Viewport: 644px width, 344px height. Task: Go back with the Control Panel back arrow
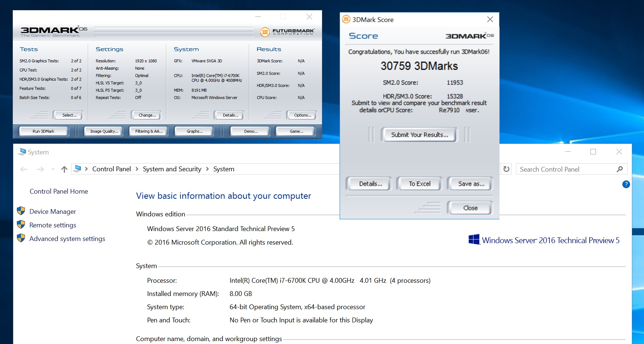click(24, 169)
